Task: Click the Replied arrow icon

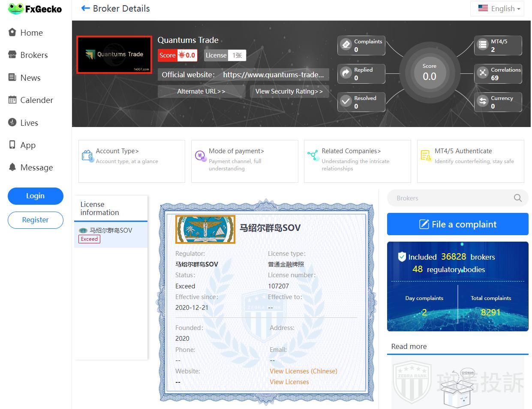Action: (x=346, y=73)
